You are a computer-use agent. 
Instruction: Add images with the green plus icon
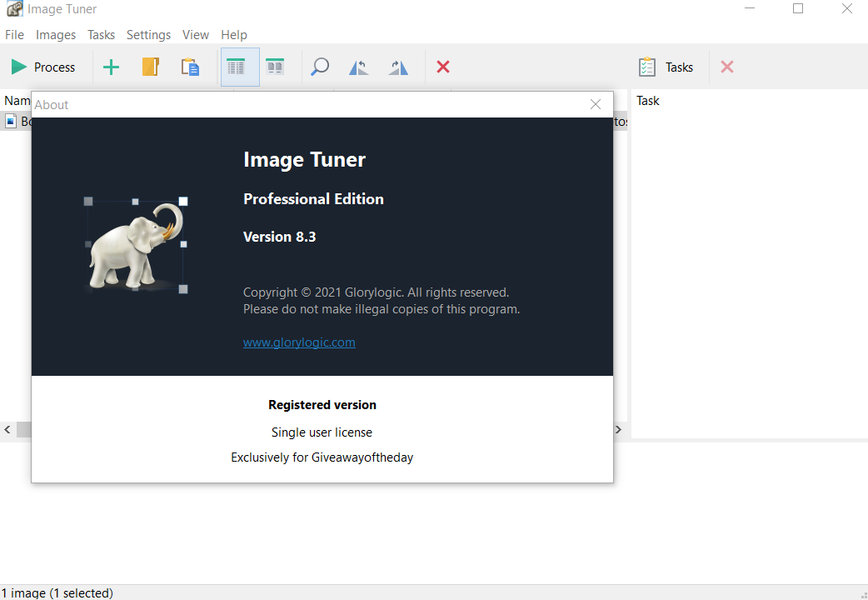[112, 67]
